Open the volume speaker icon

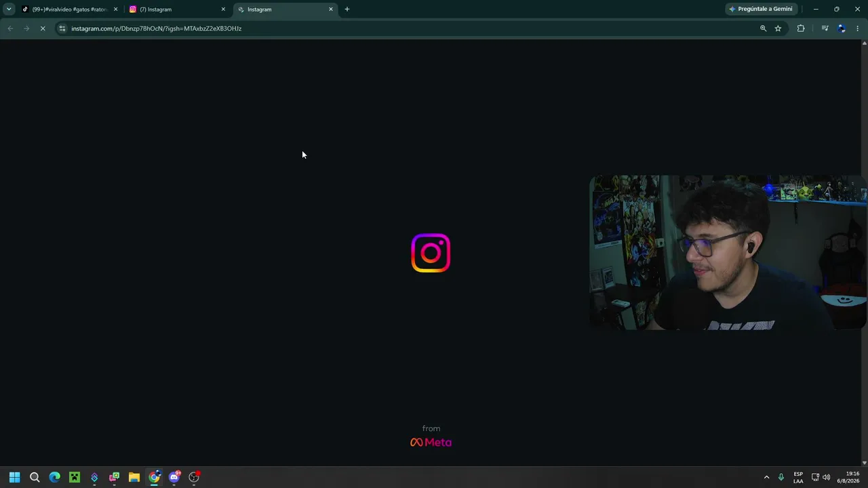pos(826,477)
